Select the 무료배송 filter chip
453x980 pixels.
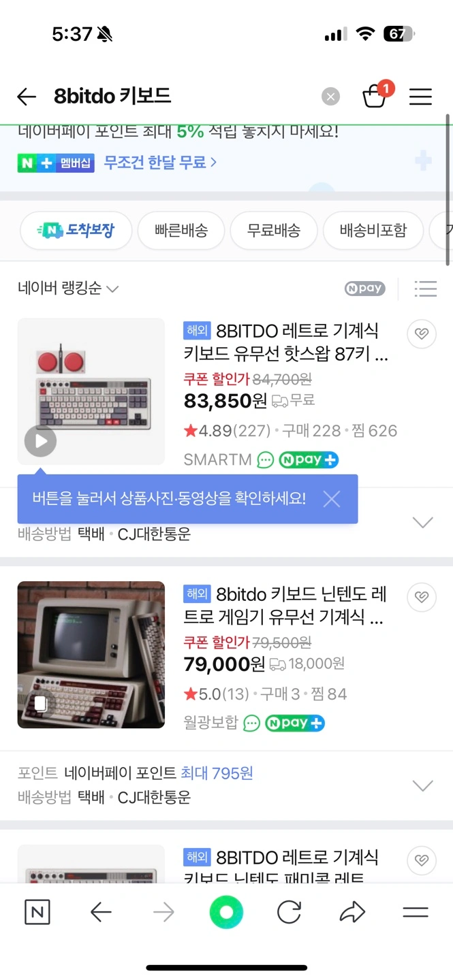click(x=273, y=231)
